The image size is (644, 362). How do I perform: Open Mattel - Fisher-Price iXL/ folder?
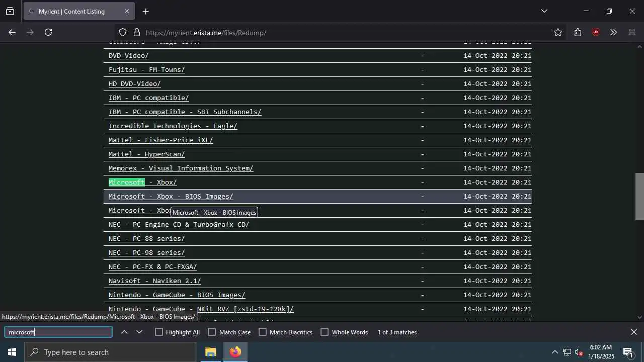click(x=160, y=140)
